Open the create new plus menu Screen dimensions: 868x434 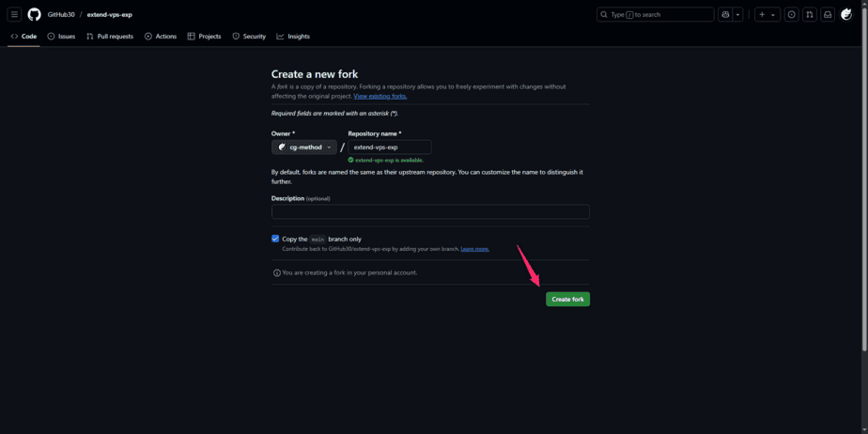pyautogui.click(x=767, y=14)
